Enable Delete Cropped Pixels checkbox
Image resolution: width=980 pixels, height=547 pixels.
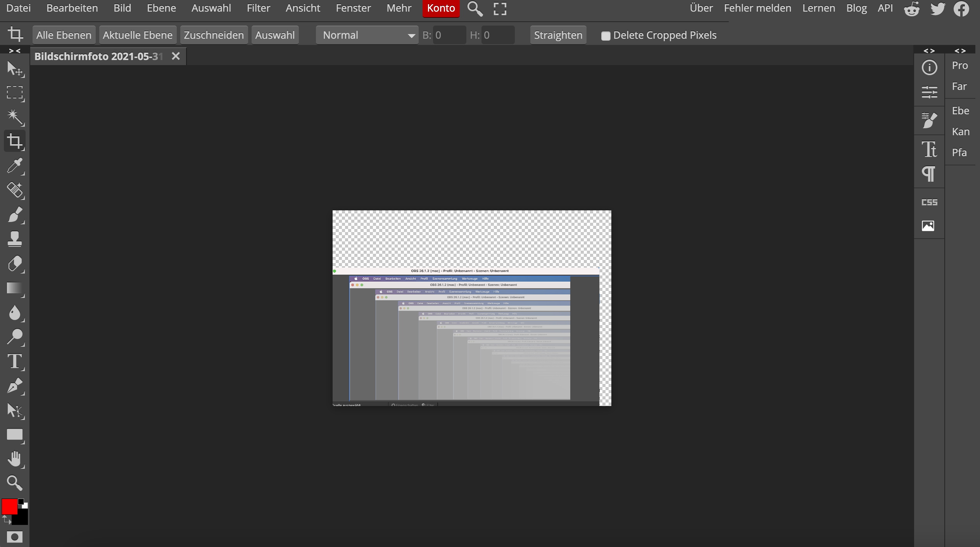606,36
